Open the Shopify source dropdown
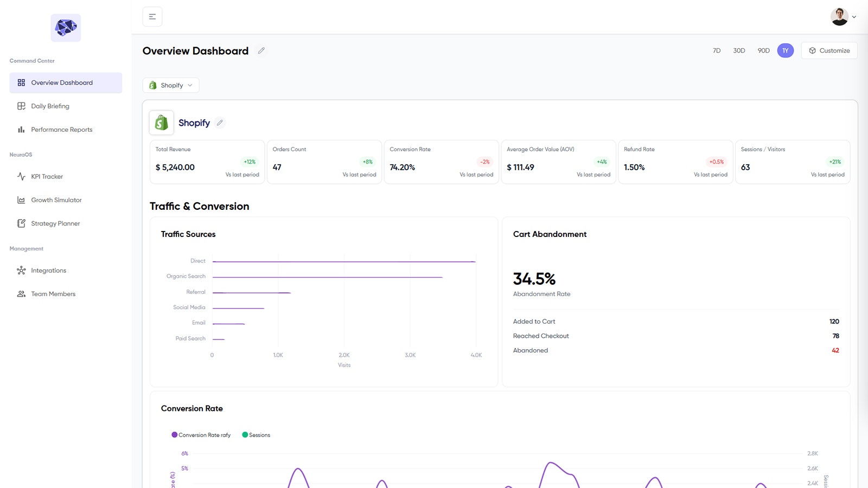 (x=171, y=85)
